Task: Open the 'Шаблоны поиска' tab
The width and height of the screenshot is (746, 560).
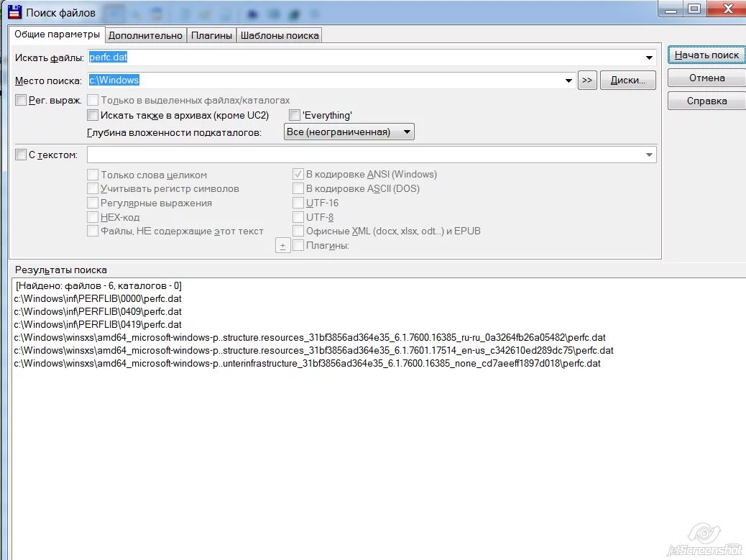Action: tap(280, 35)
